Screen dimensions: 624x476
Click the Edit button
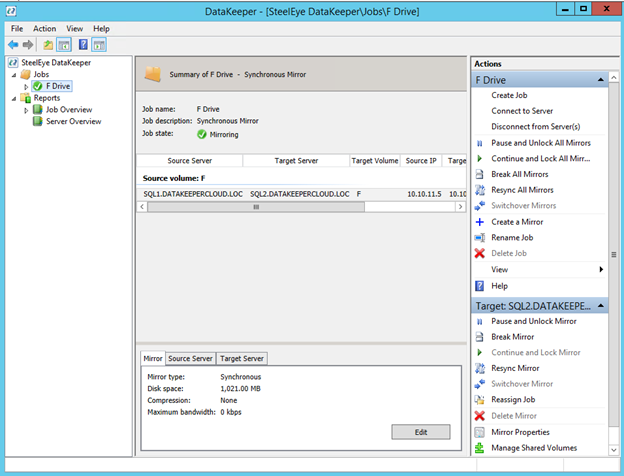point(421,431)
